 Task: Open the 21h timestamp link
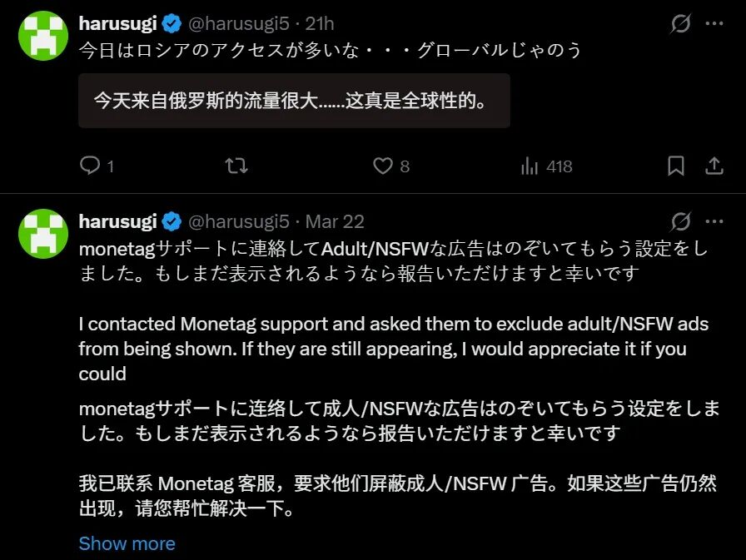coord(320,23)
